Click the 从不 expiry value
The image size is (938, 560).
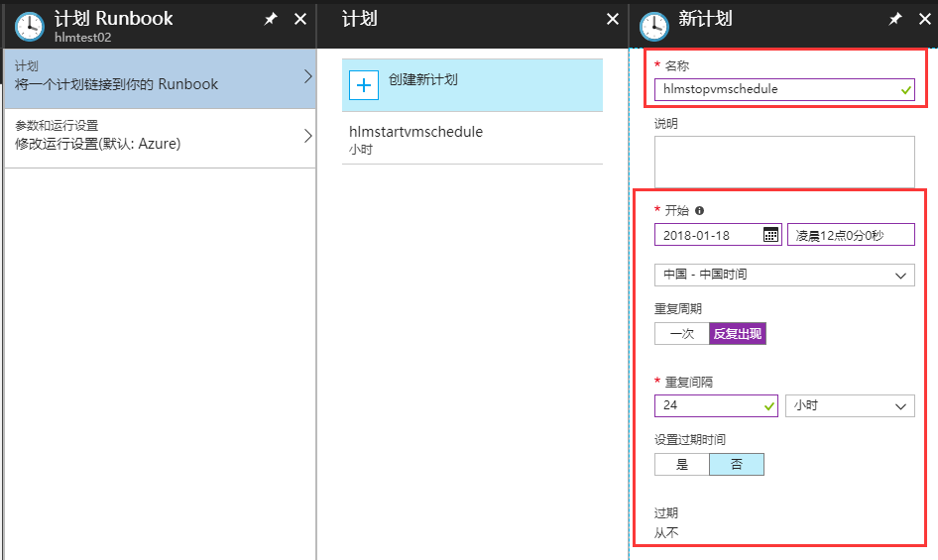coord(666,532)
